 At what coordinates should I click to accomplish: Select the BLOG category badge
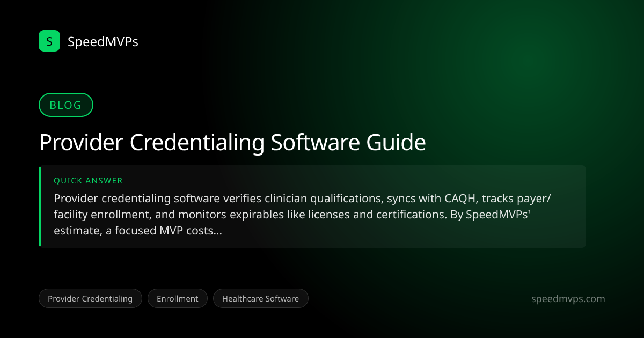click(x=66, y=105)
